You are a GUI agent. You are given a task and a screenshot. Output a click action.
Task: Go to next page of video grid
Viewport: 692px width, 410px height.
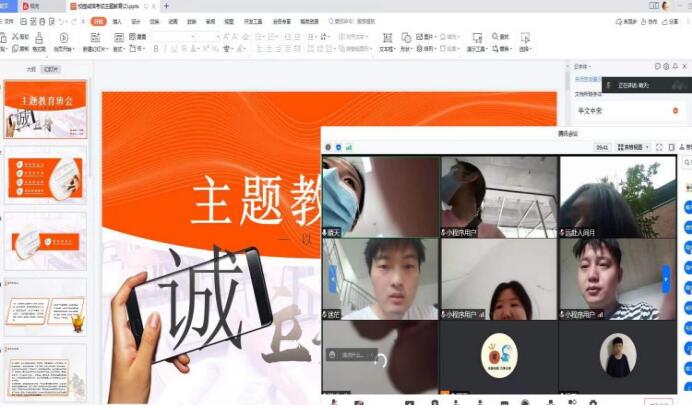[666, 279]
